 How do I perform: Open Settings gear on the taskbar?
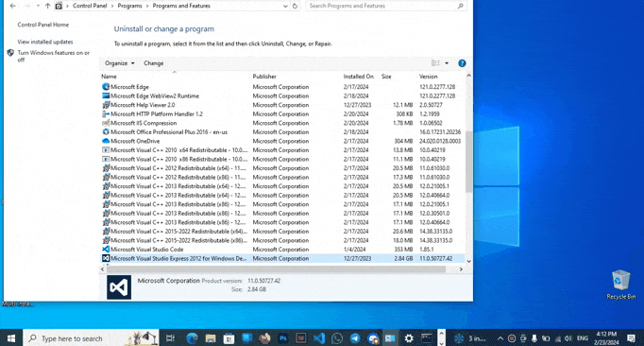pos(409,338)
